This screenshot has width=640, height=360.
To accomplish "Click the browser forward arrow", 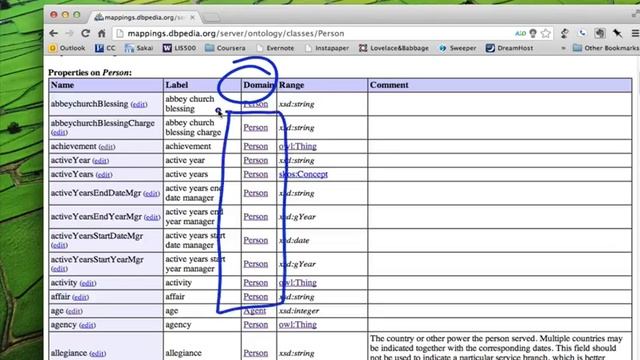I will point(69,33).
